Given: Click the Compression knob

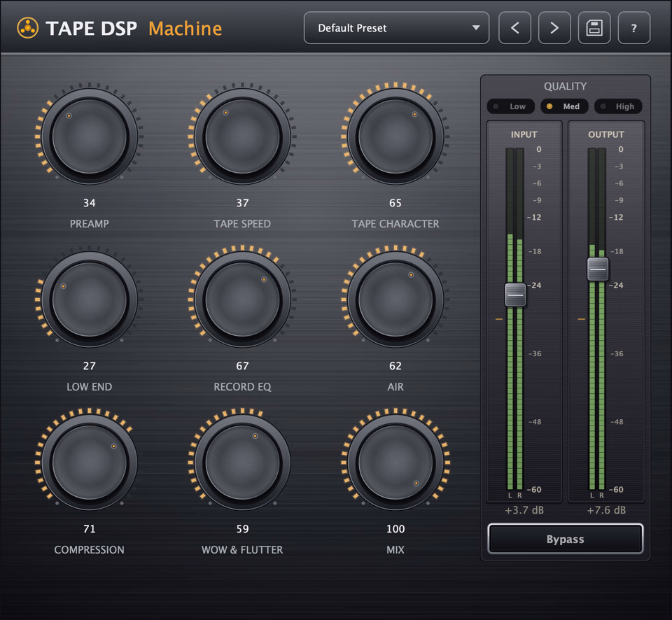Looking at the screenshot, I should click(90, 463).
